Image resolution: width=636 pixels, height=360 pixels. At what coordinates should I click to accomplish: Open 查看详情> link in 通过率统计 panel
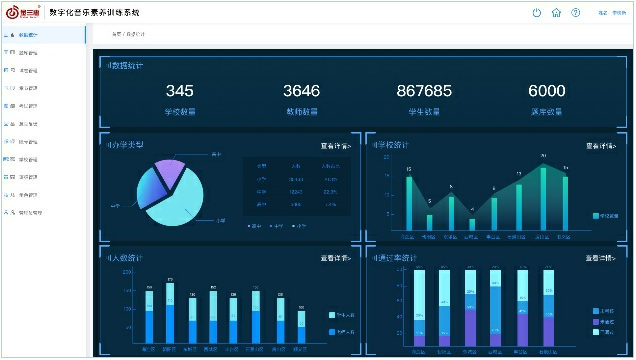pyautogui.click(x=601, y=258)
